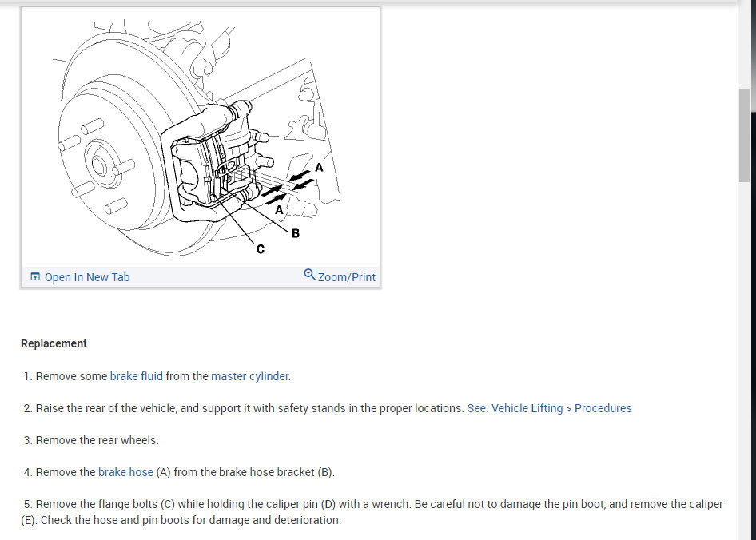
Task: Open the brake diagram in a new tab
Action: click(87, 277)
